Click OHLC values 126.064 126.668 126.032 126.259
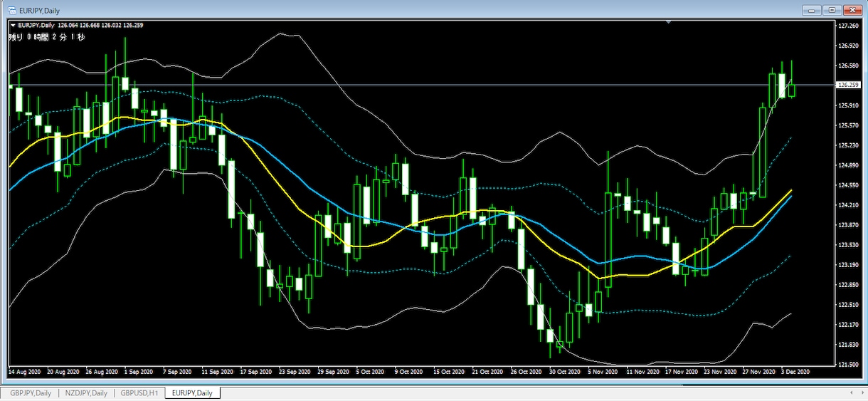Viewport: 868px width, 401px height. click(100, 26)
